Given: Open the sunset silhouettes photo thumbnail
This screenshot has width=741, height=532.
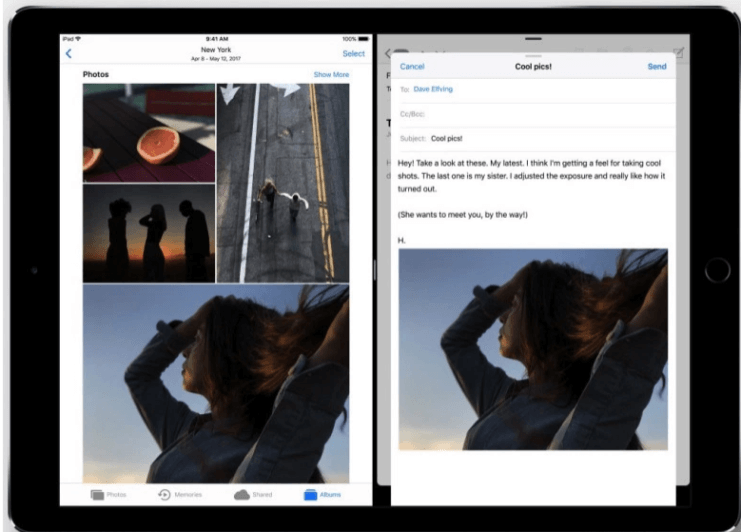Looking at the screenshot, I should tap(148, 233).
